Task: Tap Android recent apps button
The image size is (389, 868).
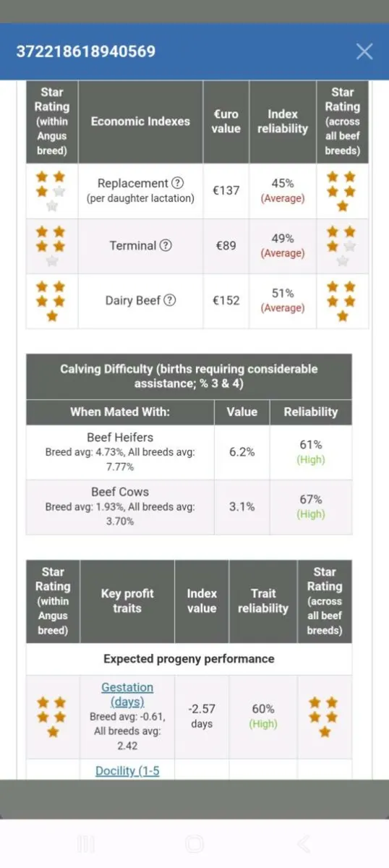Action: click(x=86, y=843)
